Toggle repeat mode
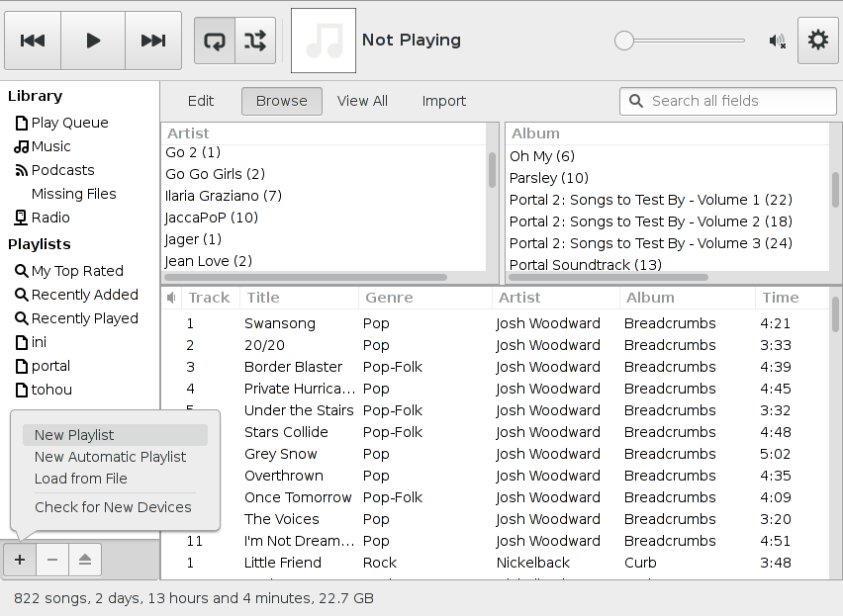843x616 pixels. click(x=215, y=41)
